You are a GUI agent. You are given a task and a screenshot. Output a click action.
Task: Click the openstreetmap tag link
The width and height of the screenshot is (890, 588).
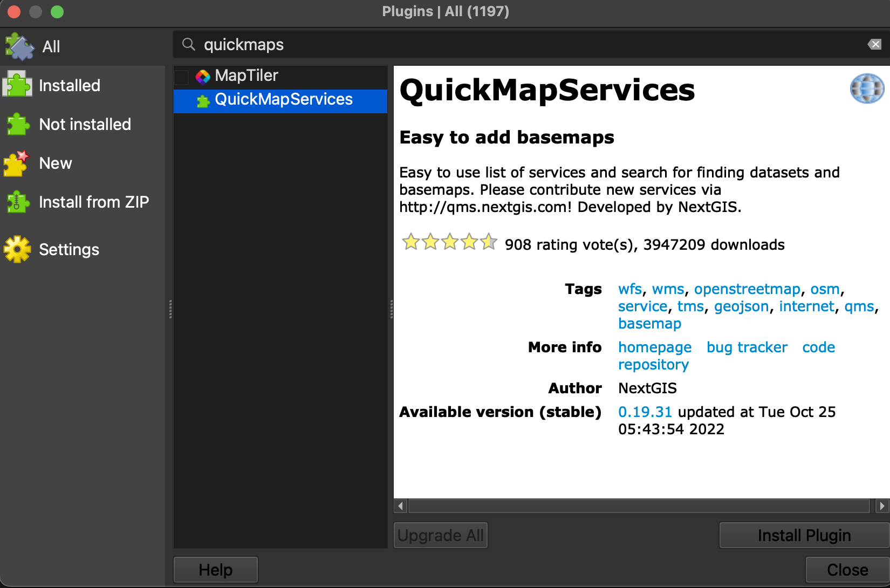coord(747,289)
